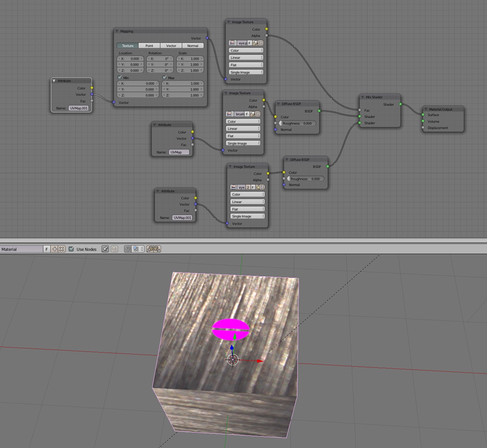The image size is (487, 448).
Task: Select the Normal tab in Mapping node
Action: click(x=193, y=46)
